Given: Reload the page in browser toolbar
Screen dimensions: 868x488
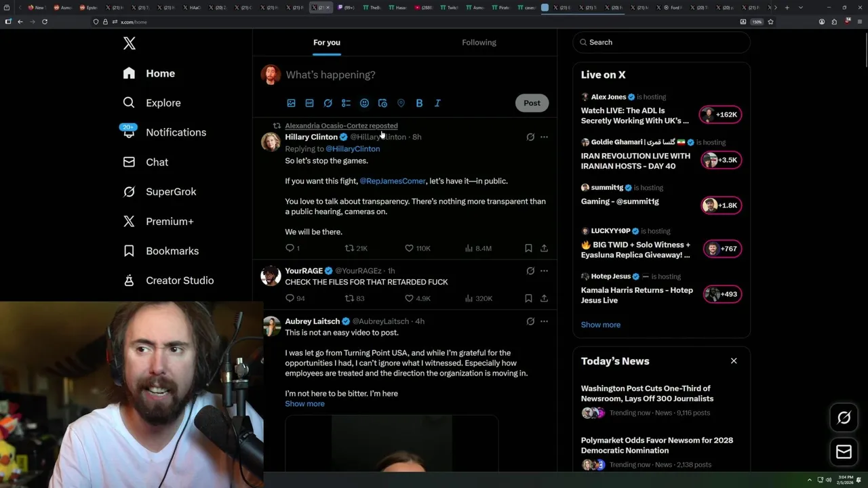Looking at the screenshot, I should pos(45,22).
